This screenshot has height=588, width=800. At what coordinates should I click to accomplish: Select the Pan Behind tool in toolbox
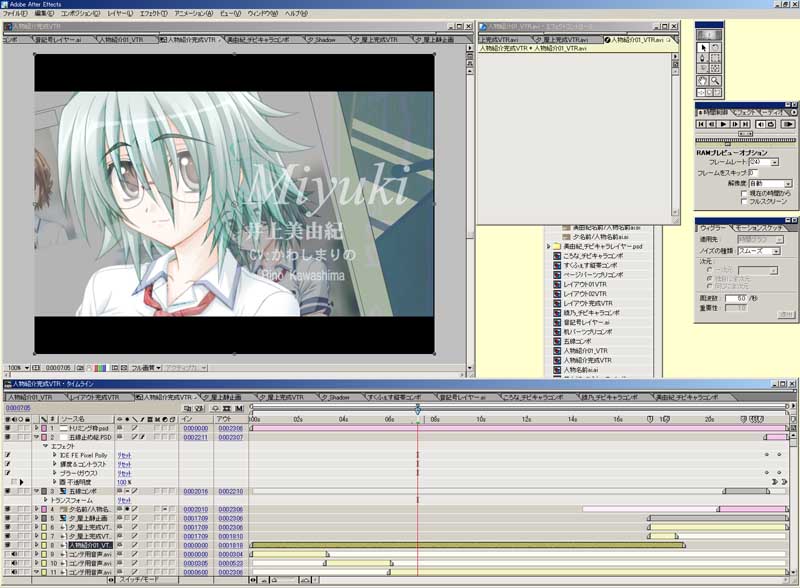(x=715, y=68)
